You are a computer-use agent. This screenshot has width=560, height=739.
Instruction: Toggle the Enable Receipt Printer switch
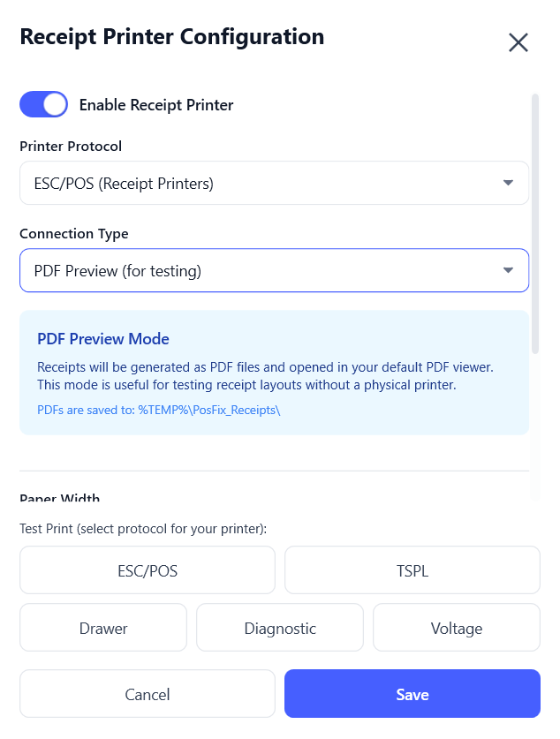[43, 104]
